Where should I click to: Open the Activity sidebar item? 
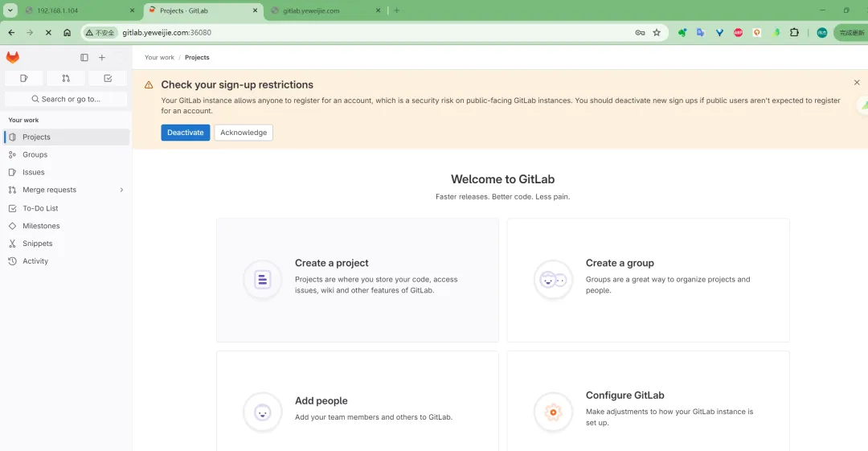click(35, 261)
